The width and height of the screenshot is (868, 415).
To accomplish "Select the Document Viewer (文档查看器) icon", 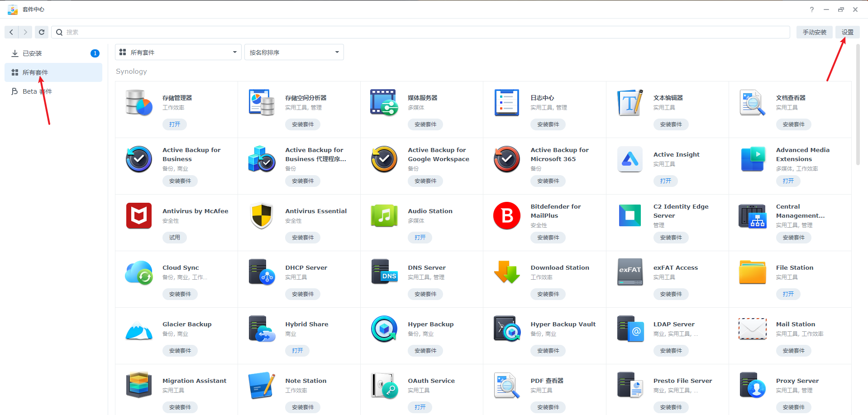I will pos(752,102).
